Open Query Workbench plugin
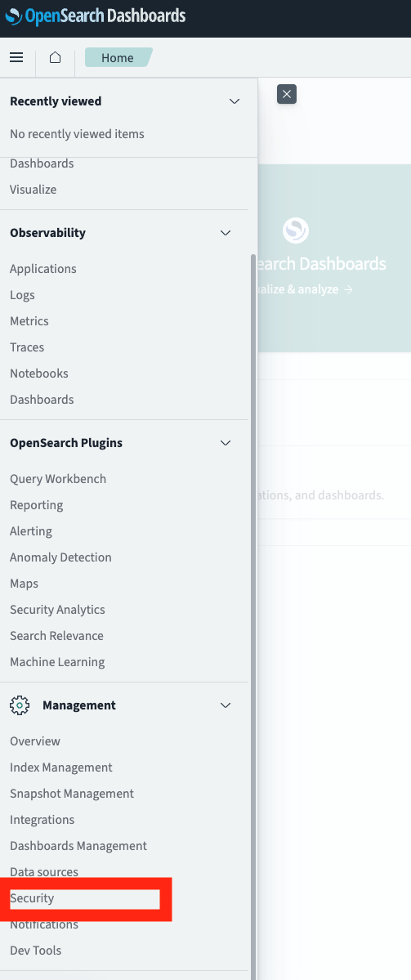This screenshot has width=411, height=980. pyautogui.click(x=58, y=479)
